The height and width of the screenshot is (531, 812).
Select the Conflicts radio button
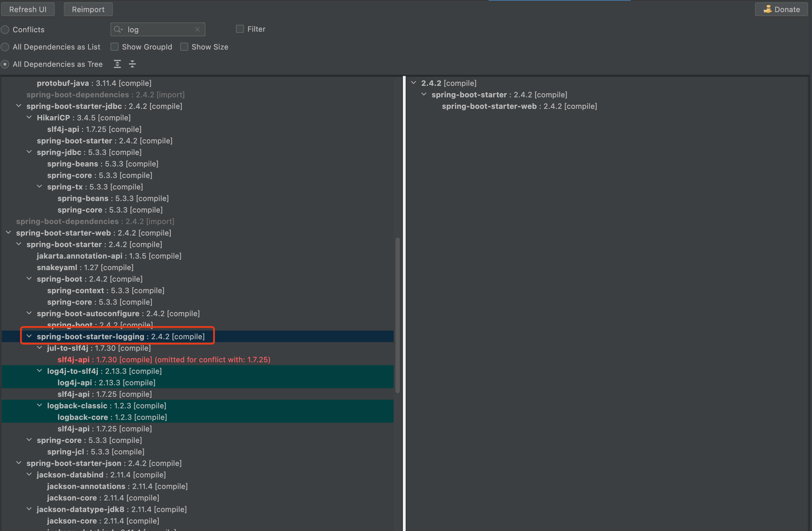point(5,30)
